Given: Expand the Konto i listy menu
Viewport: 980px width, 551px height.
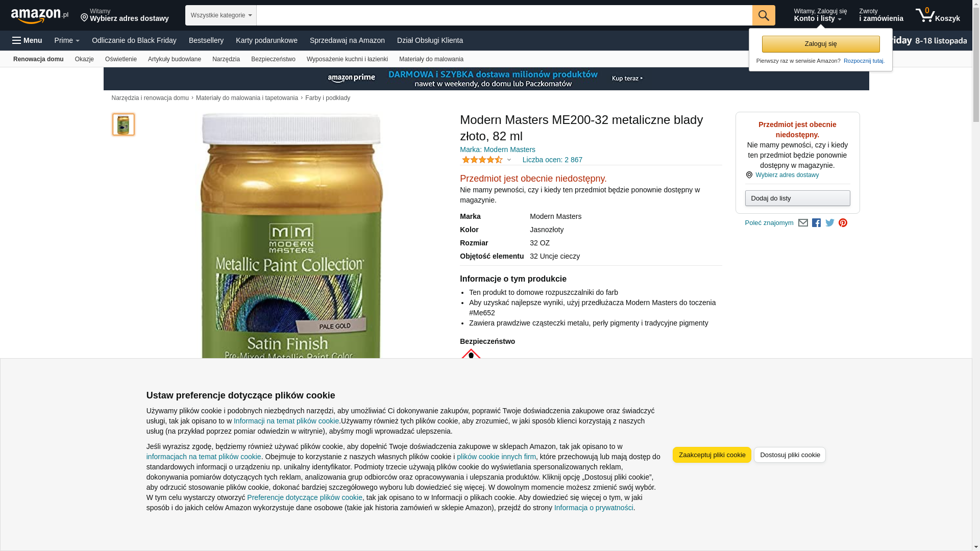Looking at the screenshot, I should [x=820, y=15].
